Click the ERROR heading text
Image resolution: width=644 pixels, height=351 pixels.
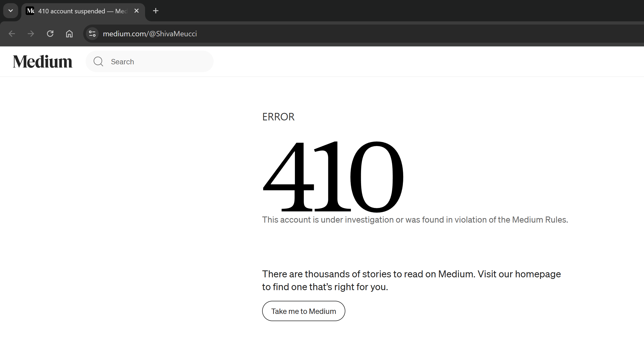pyautogui.click(x=278, y=117)
